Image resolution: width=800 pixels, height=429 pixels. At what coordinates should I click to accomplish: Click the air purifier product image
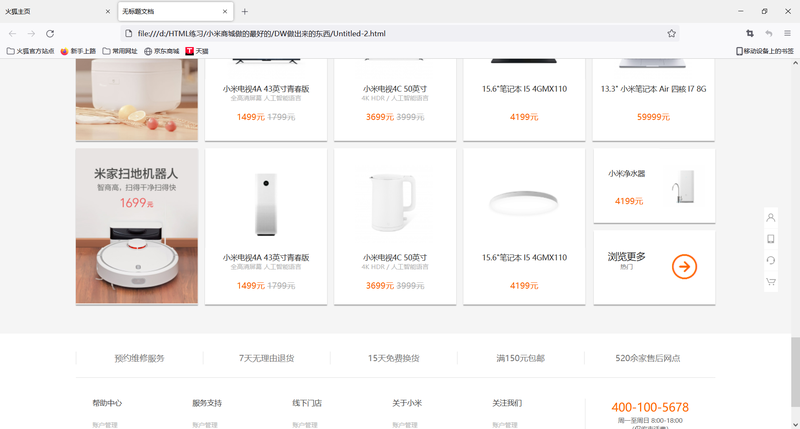(x=266, y=204)
